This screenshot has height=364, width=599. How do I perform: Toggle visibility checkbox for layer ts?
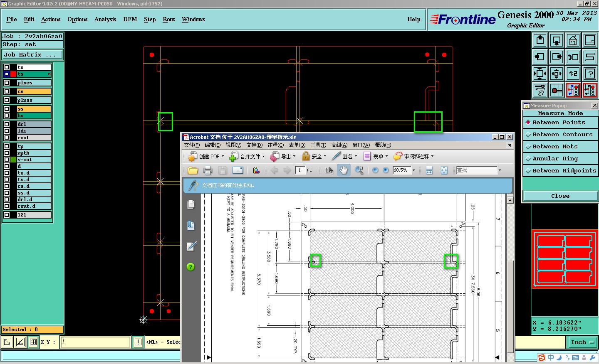pos(7,74)
